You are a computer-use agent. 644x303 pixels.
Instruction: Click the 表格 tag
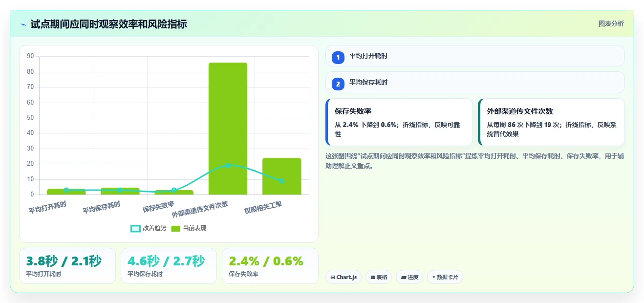point(379,277)
